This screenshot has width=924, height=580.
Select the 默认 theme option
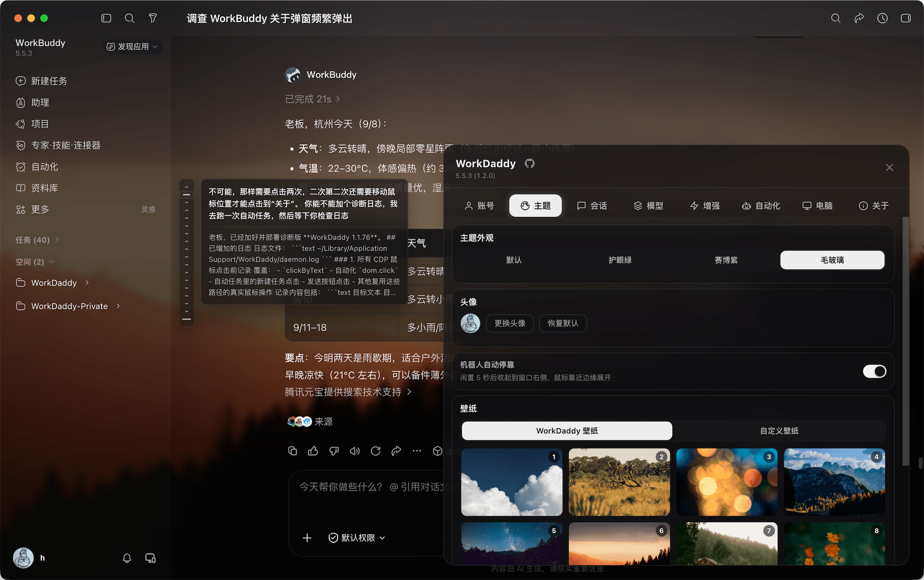click(514, 260)
